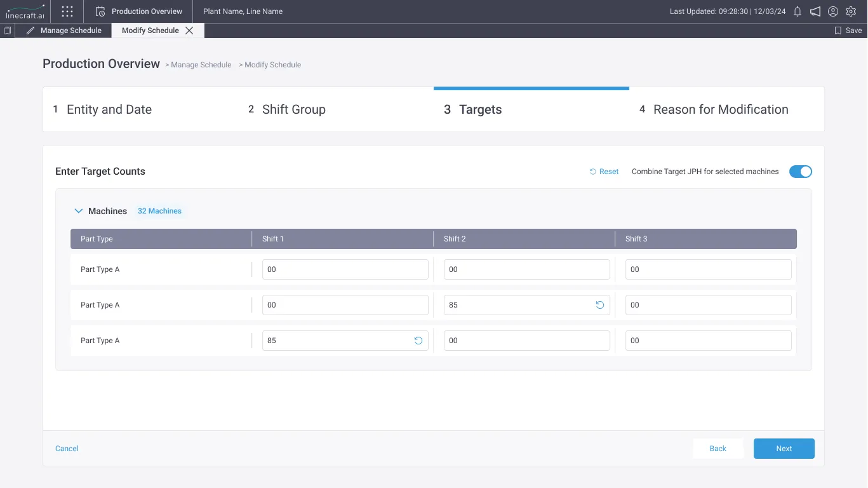The width and height of the screenshot is (868, 488).
Task: Click the Manage Schedule breadcrumb
Action: (201, 65)
